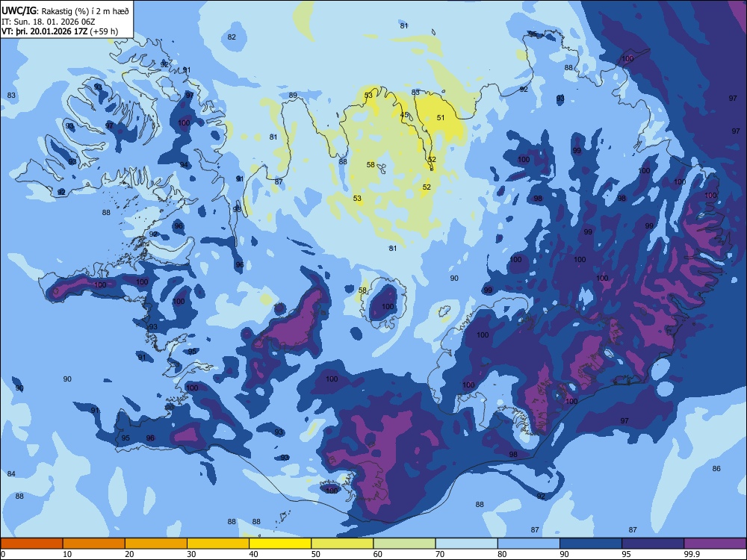This screenshot has width=747, height=560.
Task: Click the legend tick label '0'
Action: [x=3, y=554]
